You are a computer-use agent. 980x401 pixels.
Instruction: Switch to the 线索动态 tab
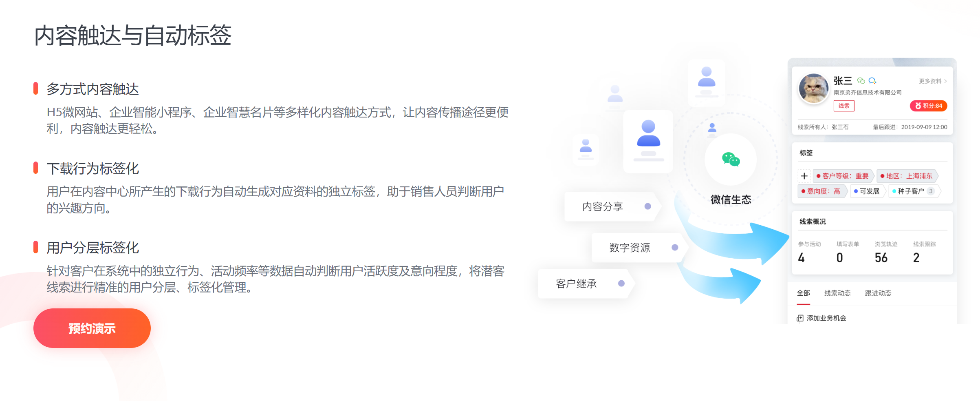point(837,293)
